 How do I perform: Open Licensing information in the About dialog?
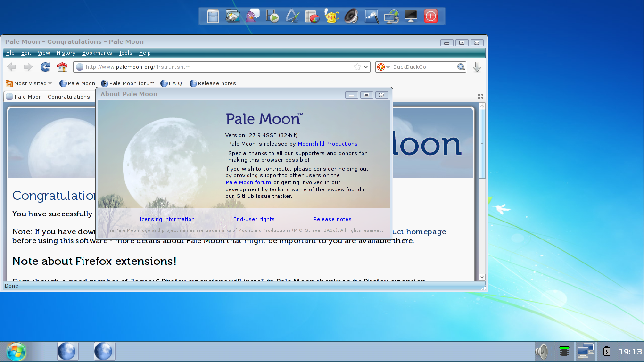[x=166, y=219]
